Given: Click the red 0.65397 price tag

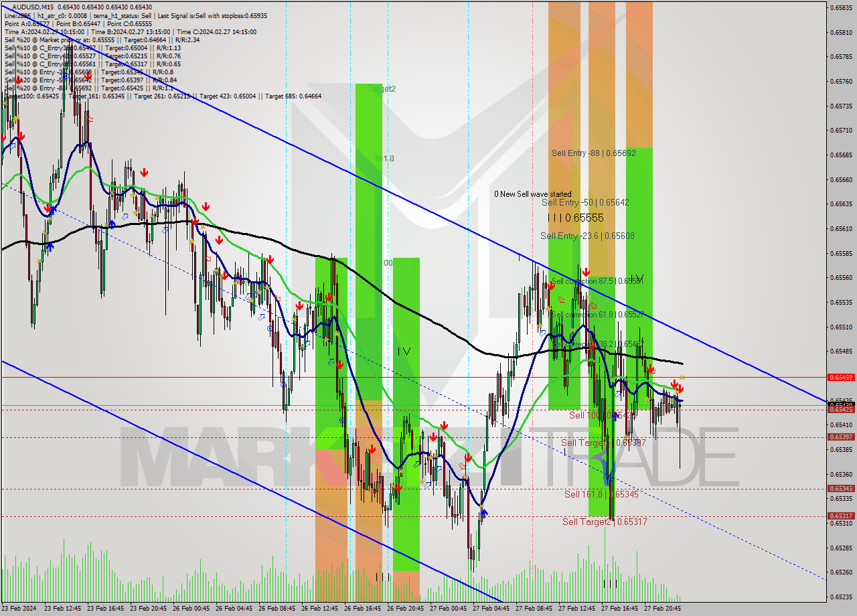Looking at the screenshot, I should pyautogui.click(x=842, y=437).
